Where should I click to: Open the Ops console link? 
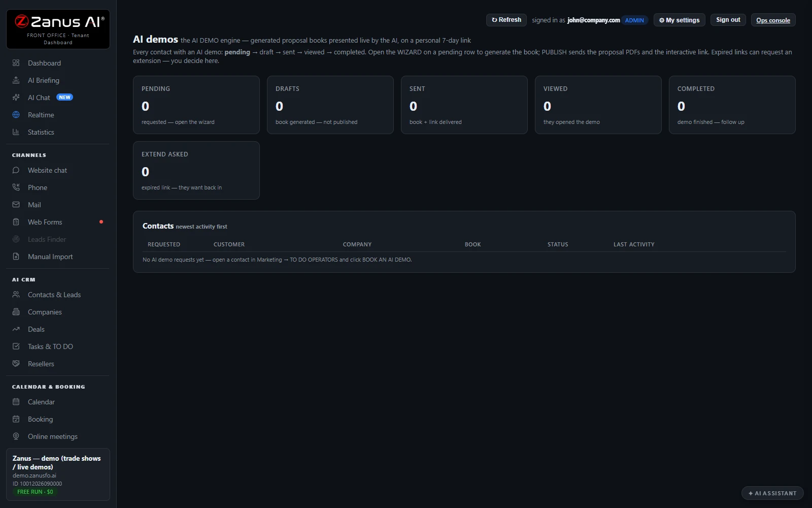click(x=773, y=20)
